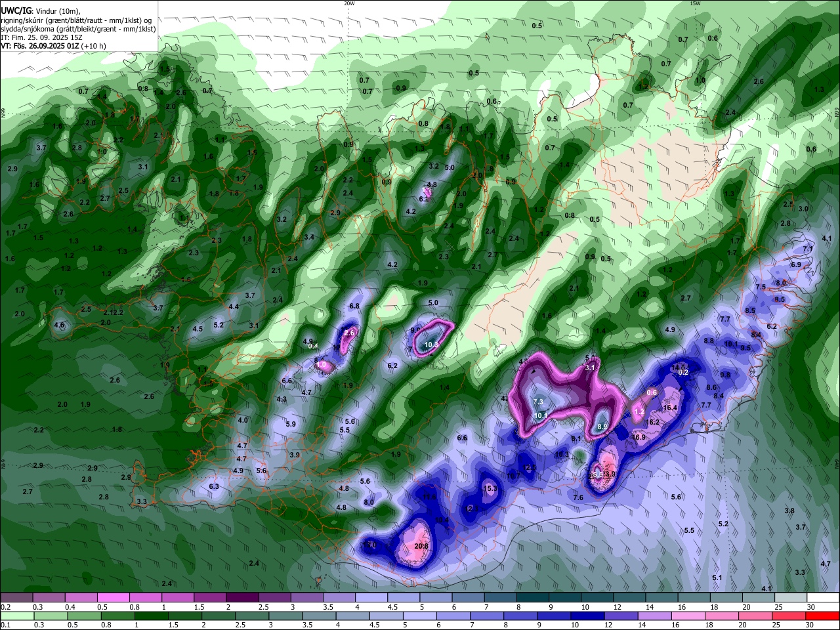Click the 20.8 precipitation value on the map
The height and width of the screenshot is (630, 840).
pyautogui.click(x=421, y=546)
